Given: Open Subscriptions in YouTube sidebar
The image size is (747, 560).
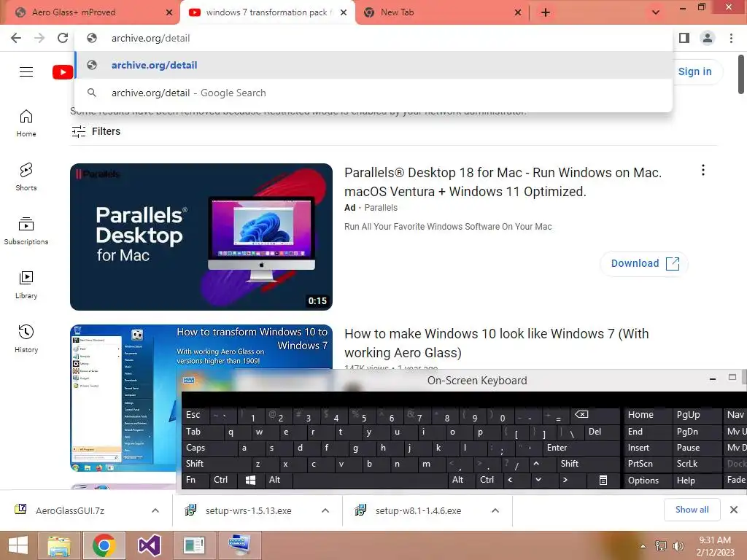Looking at the screenshot, I should point(26,231).
